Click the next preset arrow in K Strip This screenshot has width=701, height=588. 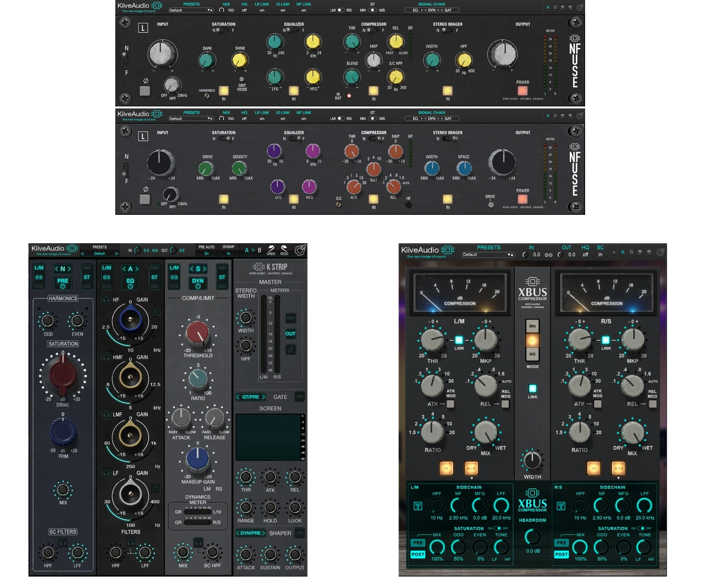(116, 254)
